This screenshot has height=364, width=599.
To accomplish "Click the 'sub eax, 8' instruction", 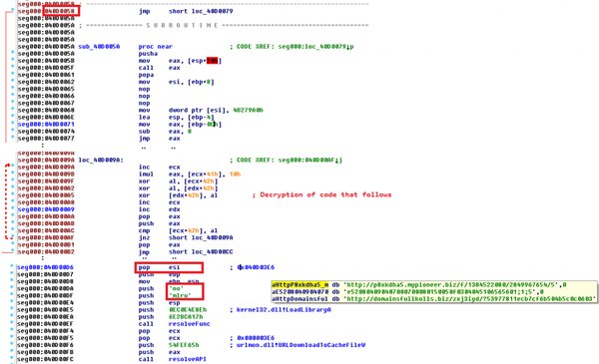I will (165, 132).
